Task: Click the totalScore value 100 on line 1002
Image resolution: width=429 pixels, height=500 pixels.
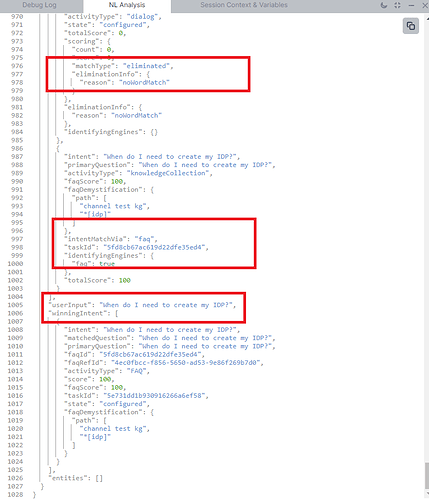Action: [125, 280]
